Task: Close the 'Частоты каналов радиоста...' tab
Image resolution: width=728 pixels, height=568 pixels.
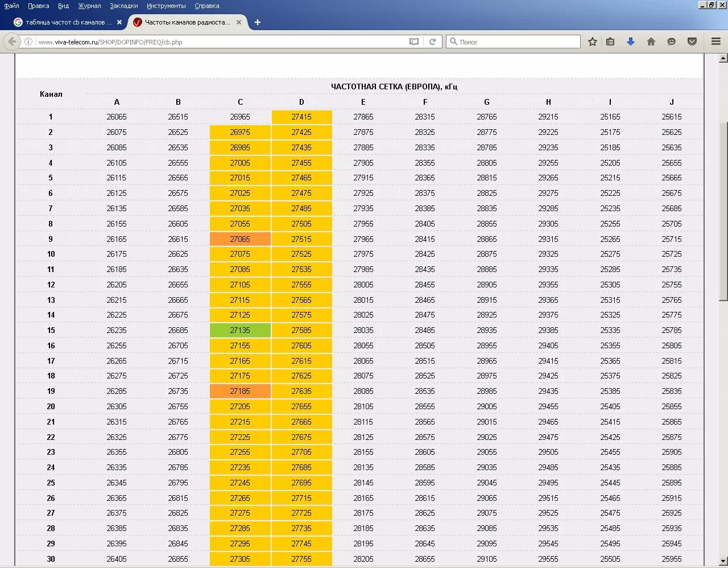Action: (x=239, y=22)
